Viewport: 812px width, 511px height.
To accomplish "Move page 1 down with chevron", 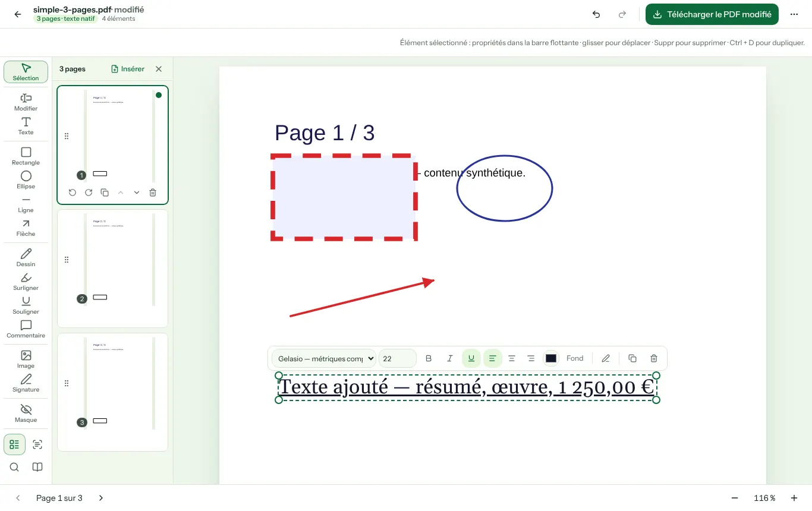I will tap(137, 193).
